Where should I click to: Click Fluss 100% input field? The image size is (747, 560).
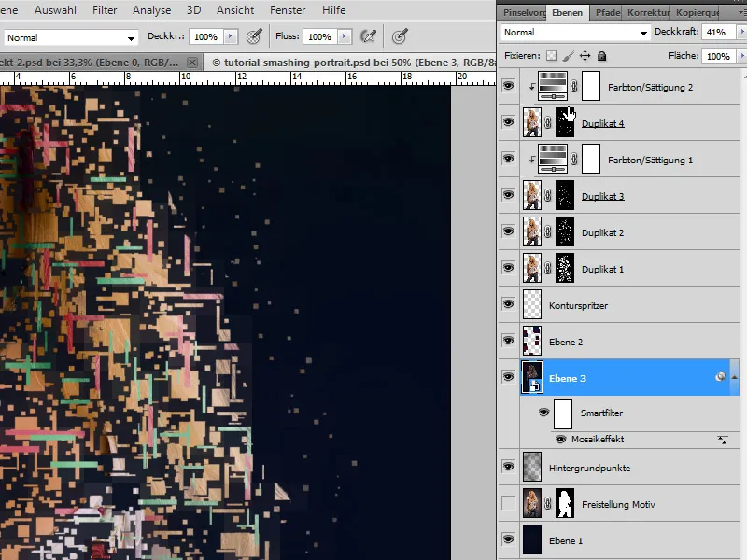(320, 36)
